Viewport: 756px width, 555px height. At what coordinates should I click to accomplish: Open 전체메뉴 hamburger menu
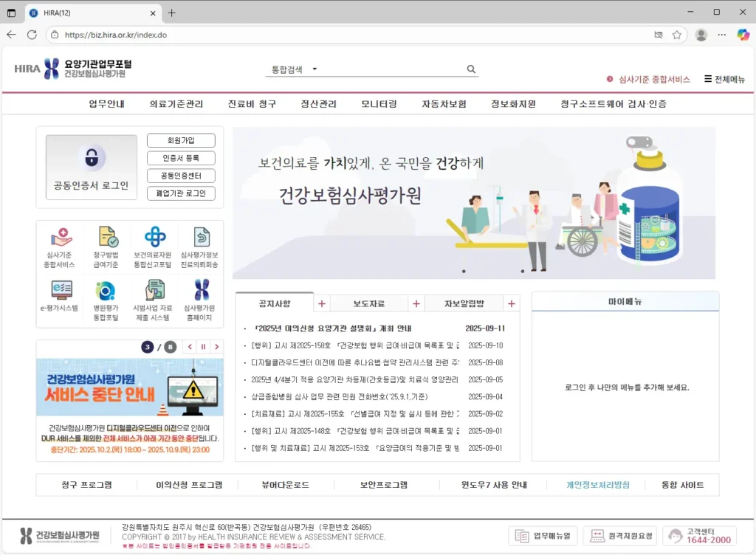click(x=724, y=79)
